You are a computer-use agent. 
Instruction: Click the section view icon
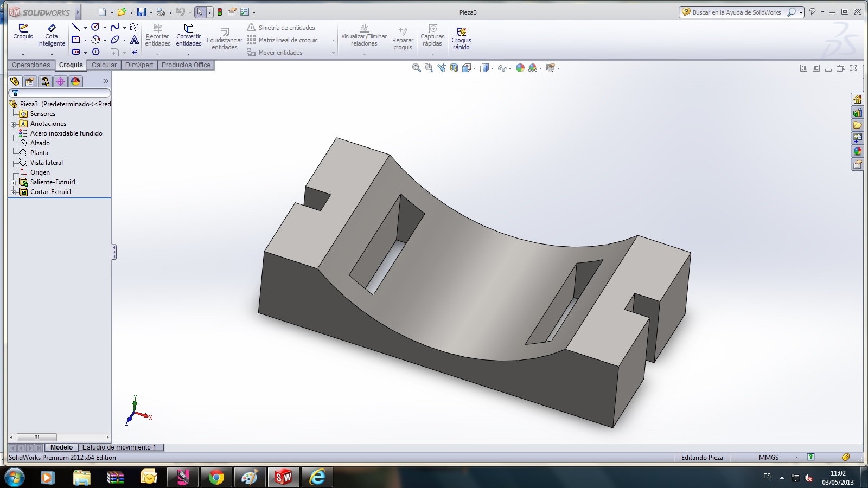[454, 68]
